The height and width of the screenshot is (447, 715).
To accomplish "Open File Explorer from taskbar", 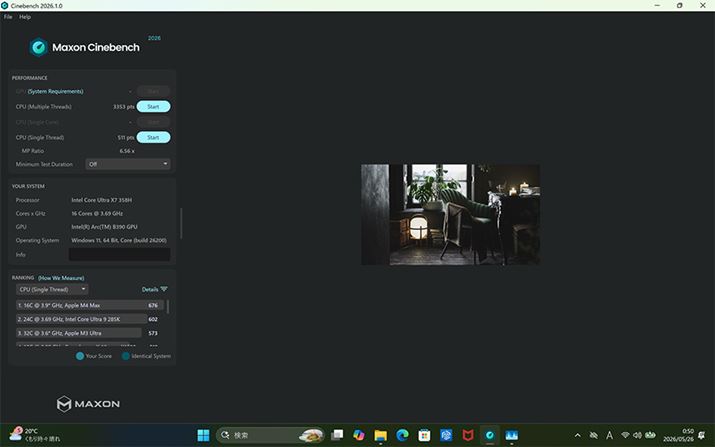I will coord(380,435).
